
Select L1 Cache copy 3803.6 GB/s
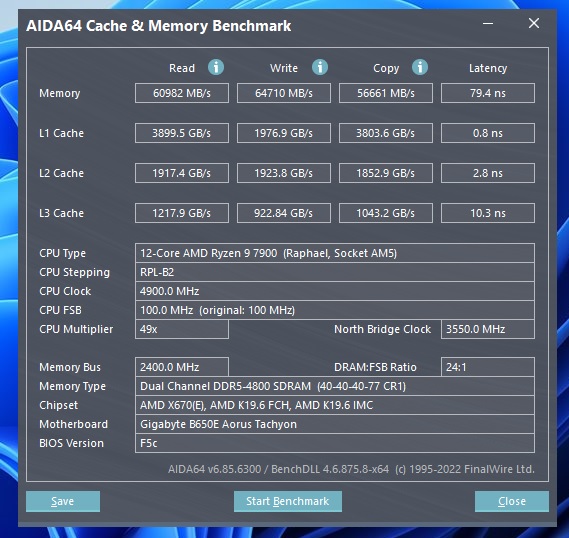(x=386, y=133)
